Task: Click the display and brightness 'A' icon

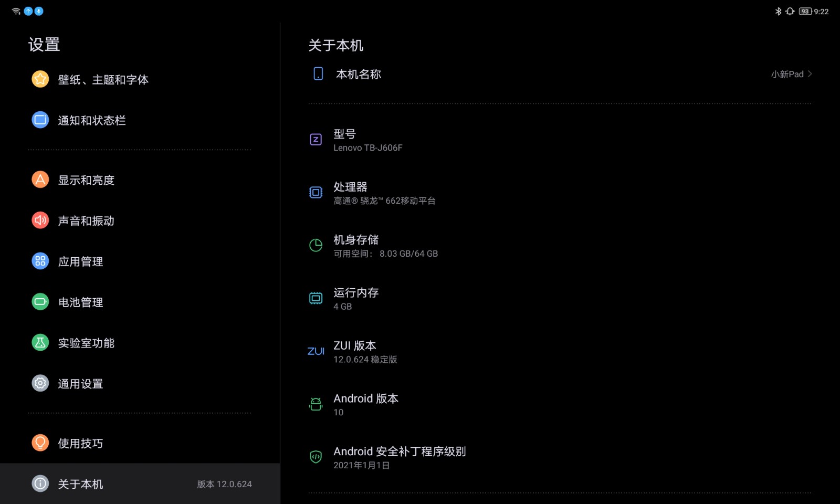Action: 40,180
